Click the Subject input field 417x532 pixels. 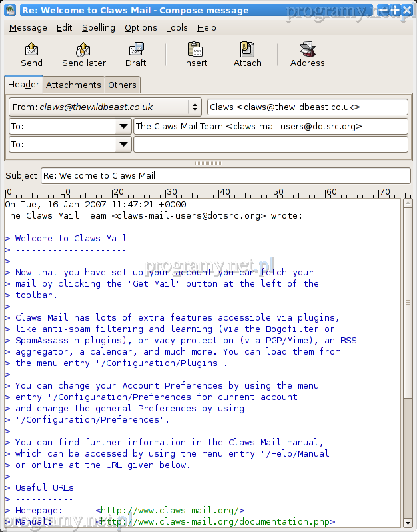click(225, 176)
